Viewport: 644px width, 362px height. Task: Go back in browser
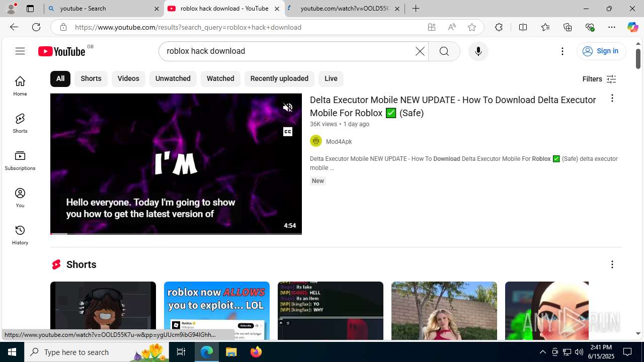(14, 27)
